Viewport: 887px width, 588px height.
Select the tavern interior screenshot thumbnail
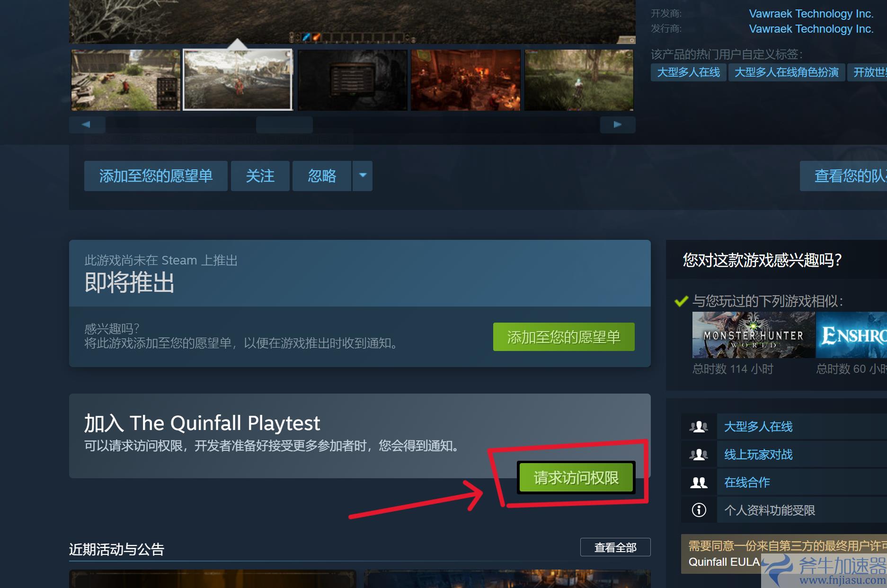(466, 80)
